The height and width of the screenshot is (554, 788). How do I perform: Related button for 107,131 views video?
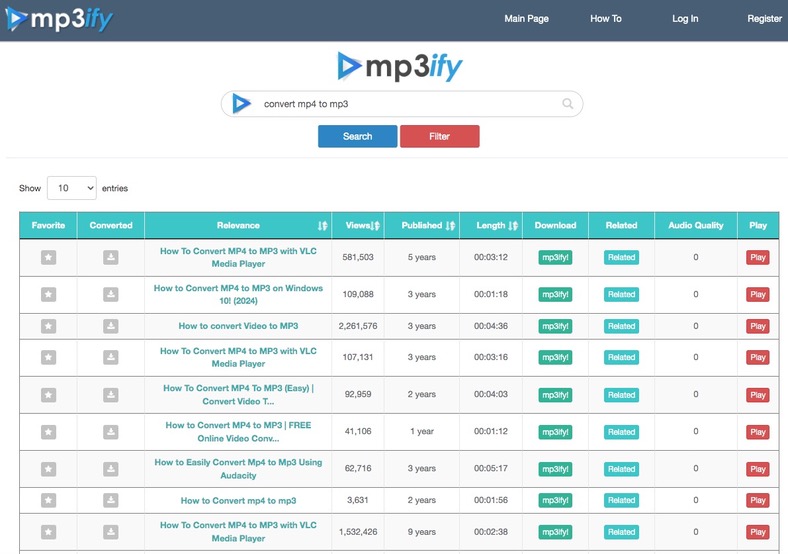pyautogui.click(x=621, y=357)
